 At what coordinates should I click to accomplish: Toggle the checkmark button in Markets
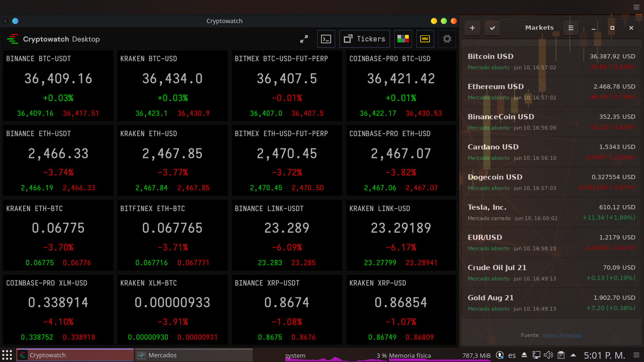coord(492,28)
